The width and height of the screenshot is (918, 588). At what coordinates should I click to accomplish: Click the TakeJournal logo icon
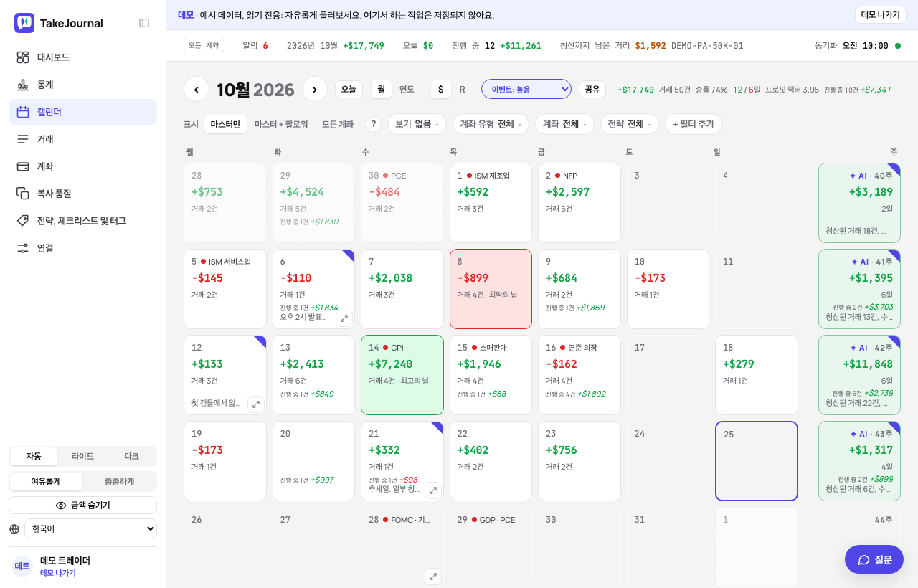(24, 23)
